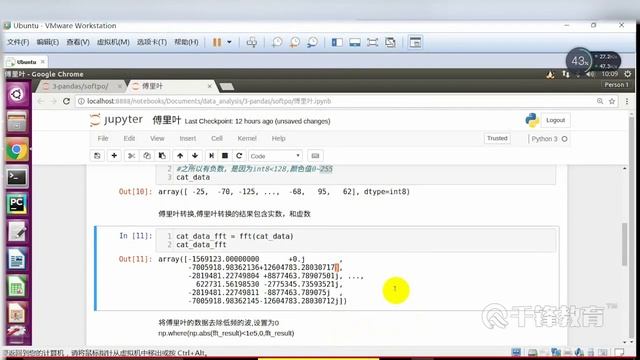The height and width of the screenshot is (360, 640).
Task: Click Person 1 profile button
Action: pos(616,84)
